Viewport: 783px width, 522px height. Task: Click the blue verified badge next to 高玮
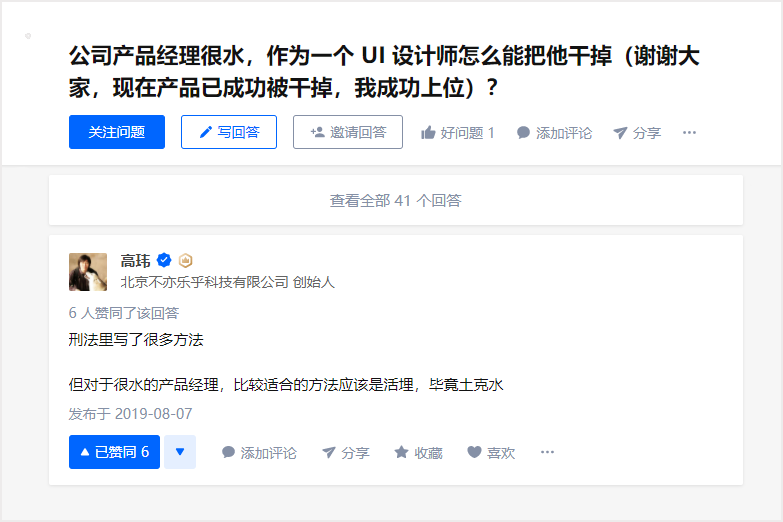[164, 260]
